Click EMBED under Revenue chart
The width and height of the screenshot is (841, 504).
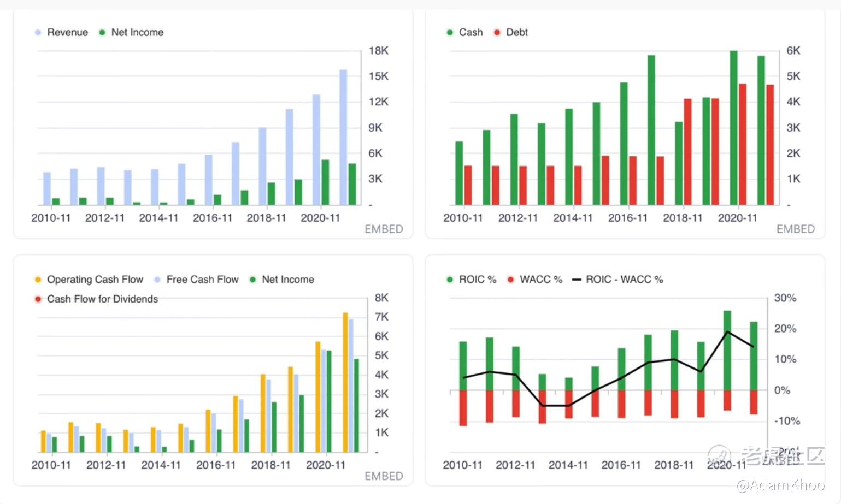384,229
